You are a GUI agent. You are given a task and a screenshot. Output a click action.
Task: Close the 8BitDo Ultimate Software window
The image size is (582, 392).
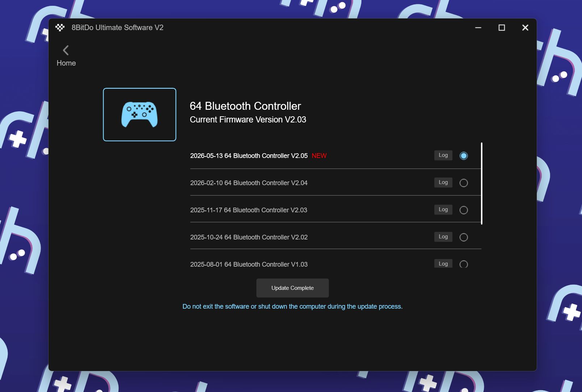tap(525, 28)
